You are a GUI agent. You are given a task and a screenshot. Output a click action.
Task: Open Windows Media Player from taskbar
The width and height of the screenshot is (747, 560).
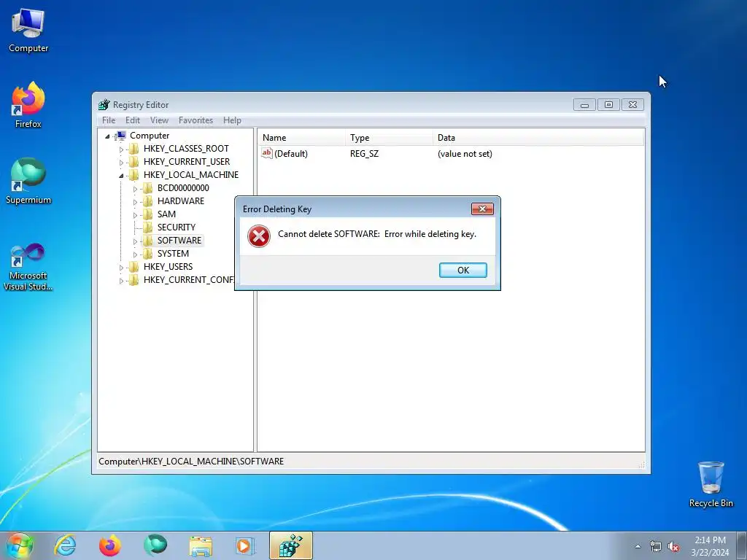[245, 545]
